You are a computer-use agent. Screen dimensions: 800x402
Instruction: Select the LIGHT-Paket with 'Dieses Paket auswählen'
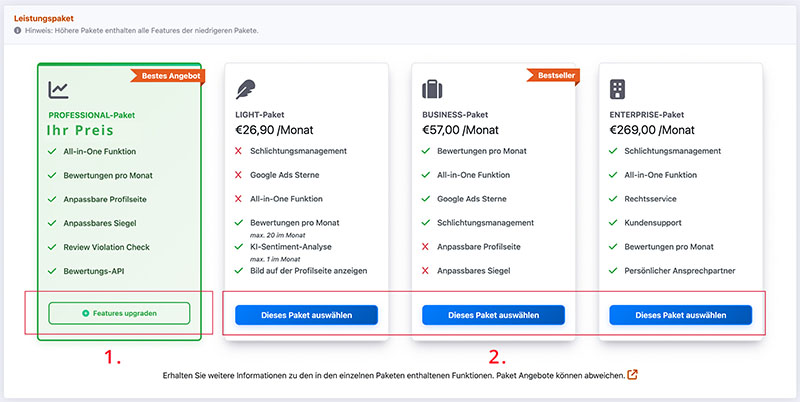pos(306,315)
